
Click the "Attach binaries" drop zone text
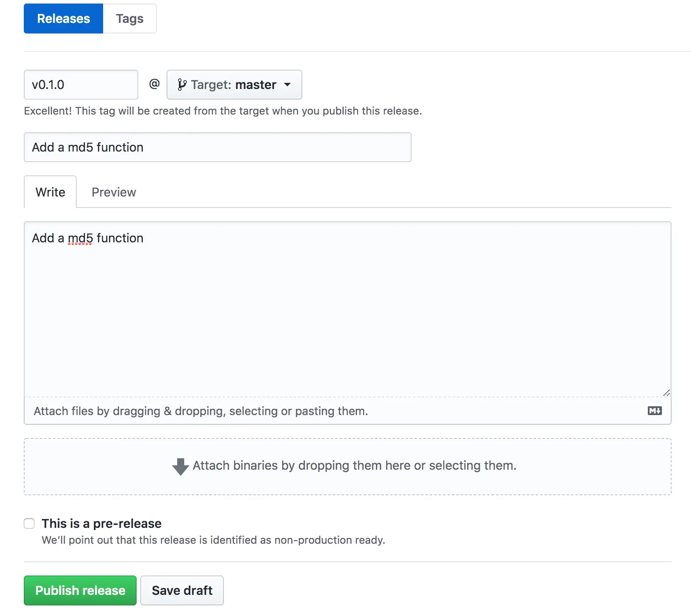354,466
